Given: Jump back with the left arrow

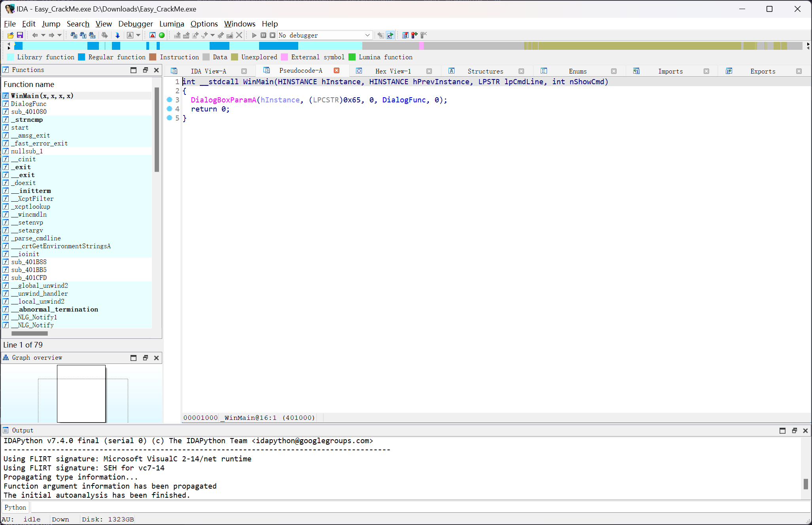Looking at the screenshot, I should pyautogui.click(x=35, y=35).
